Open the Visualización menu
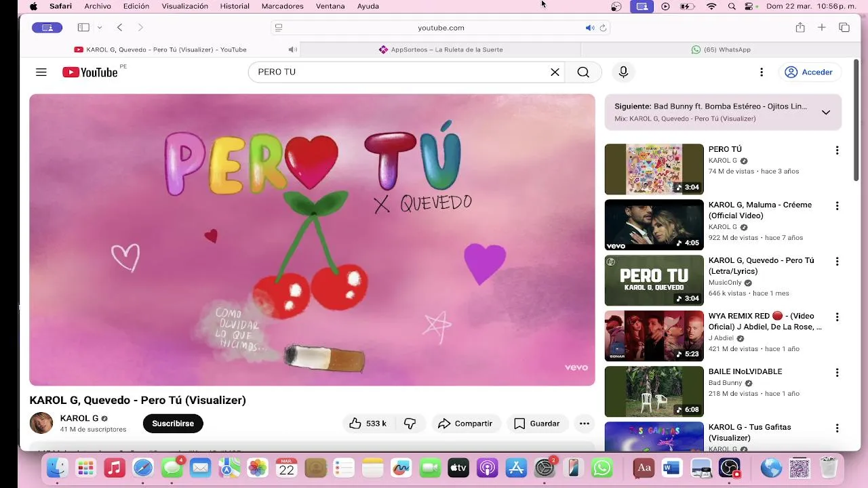 185,6
